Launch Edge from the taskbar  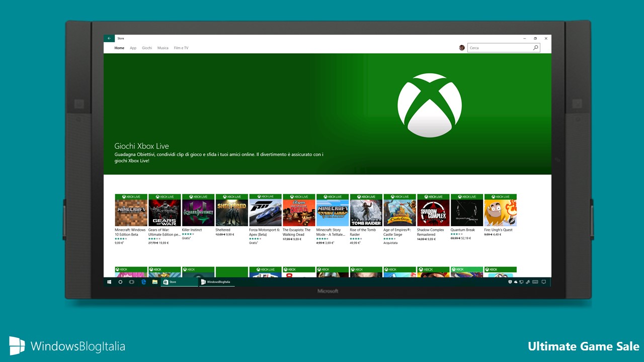[143, 282]
